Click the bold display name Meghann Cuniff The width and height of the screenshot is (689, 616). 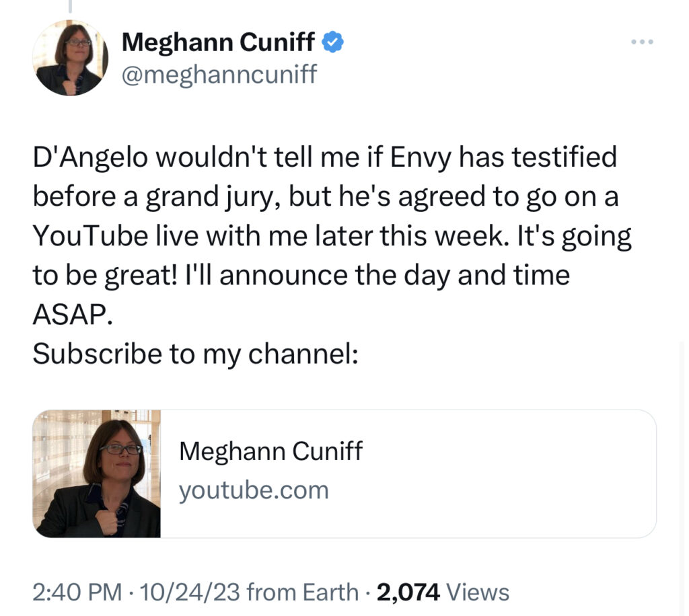tap(218, 42)
